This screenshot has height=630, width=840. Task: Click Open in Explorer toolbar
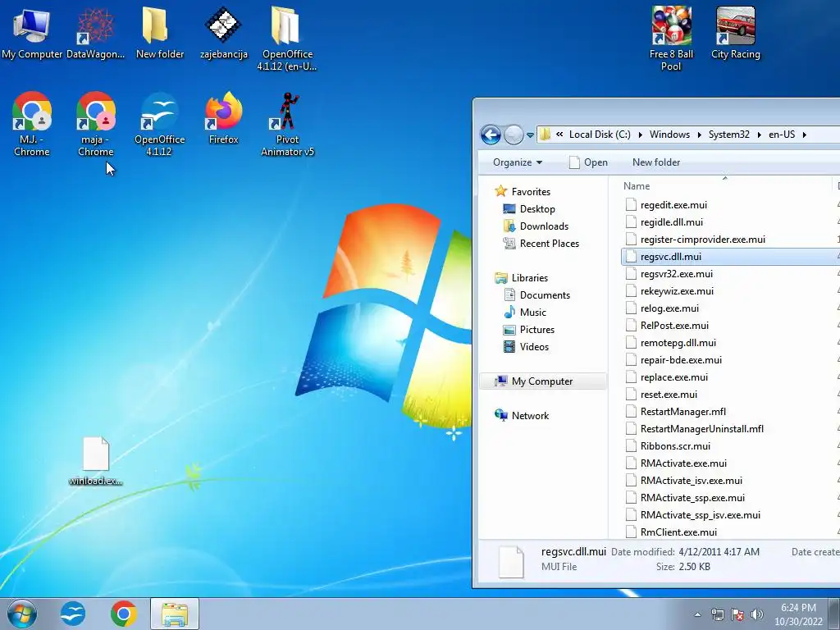tap(587, 162)
